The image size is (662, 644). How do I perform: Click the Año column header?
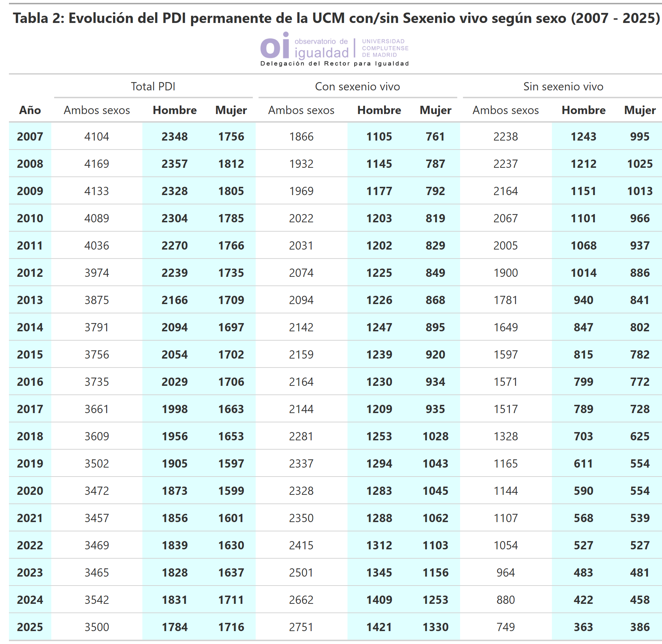coord(30,110)
